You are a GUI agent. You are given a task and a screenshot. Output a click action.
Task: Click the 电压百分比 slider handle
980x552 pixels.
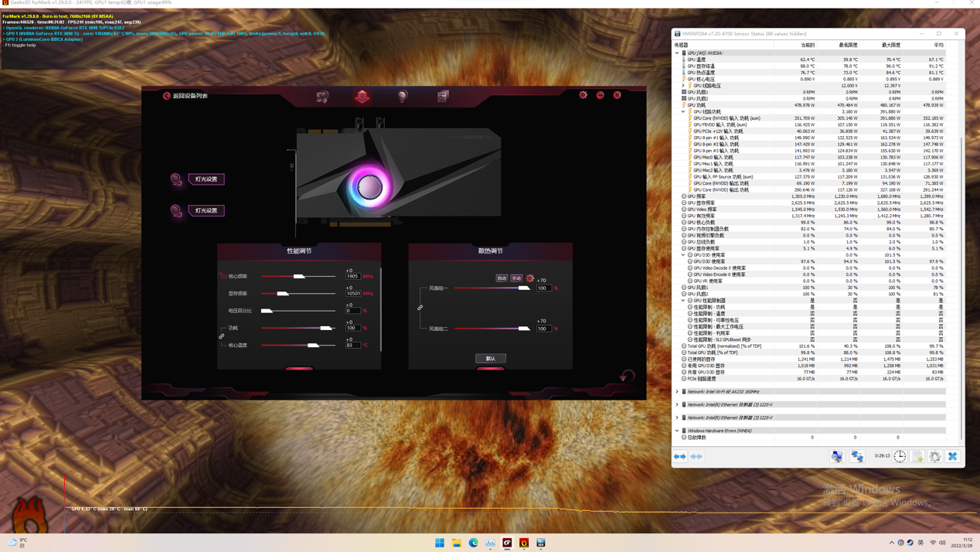(267, 311)
